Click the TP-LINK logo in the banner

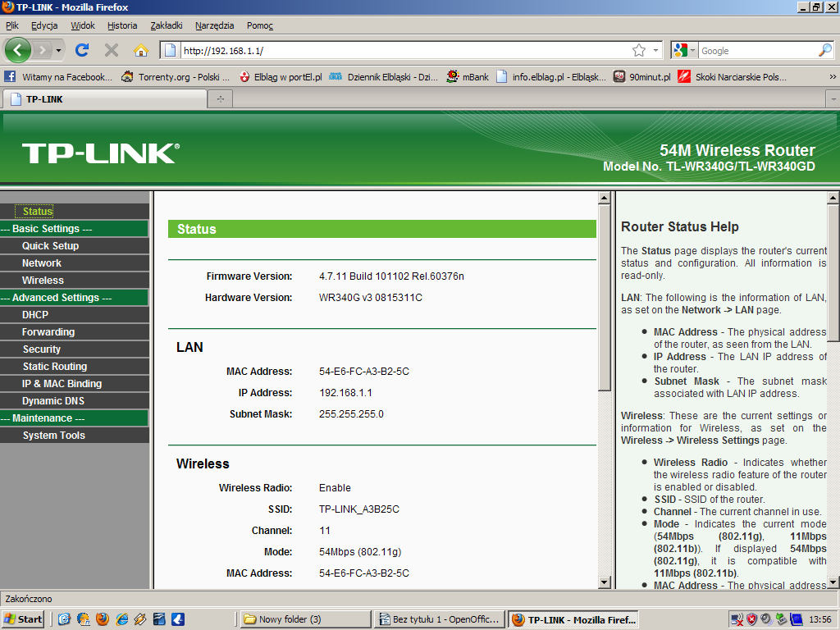(x=101, y=153)
